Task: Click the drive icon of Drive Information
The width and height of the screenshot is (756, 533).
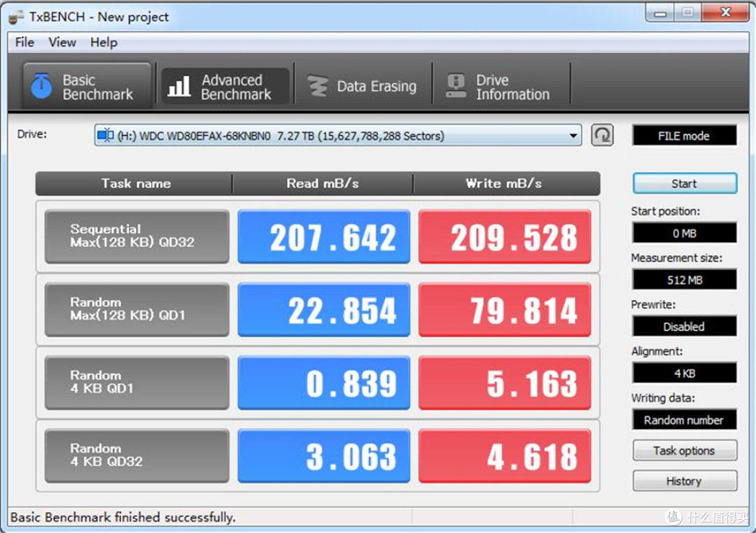Action: [x=456, y=86]
